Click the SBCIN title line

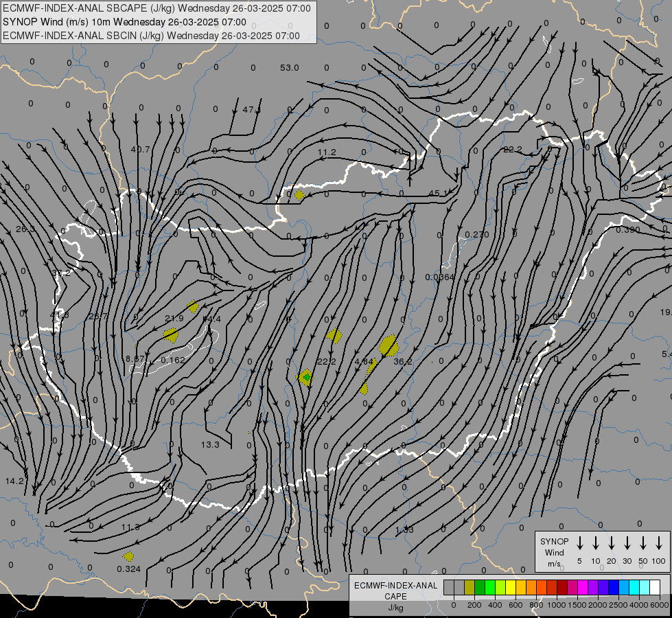(151, 36)
